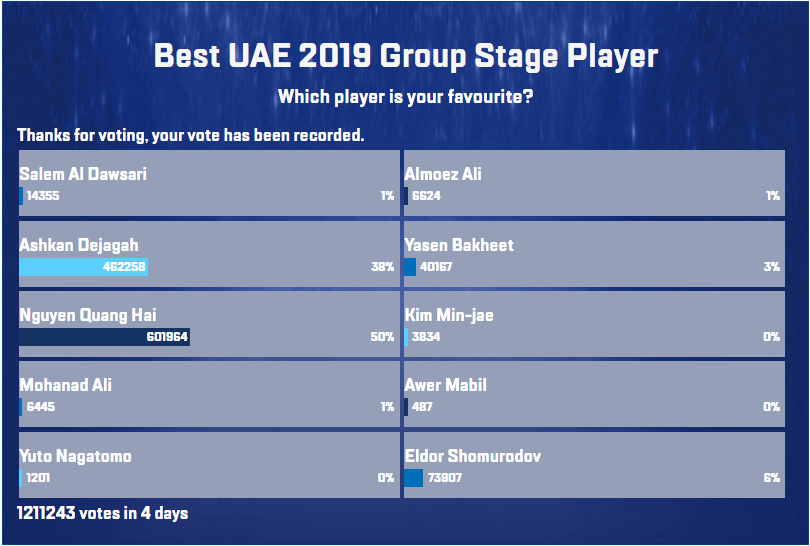Click the Best UAE 2019 Group Stage Player title

tap(405, 56)
